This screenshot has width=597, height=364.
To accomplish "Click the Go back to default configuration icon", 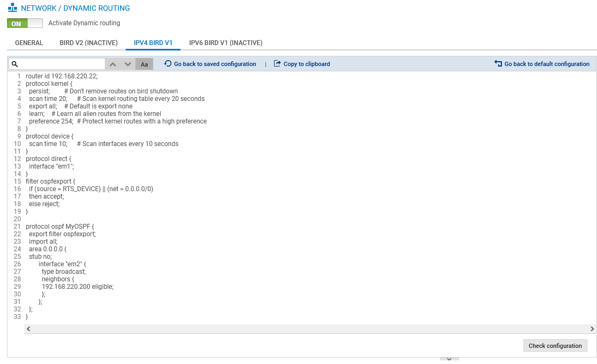I will (498, 64).
